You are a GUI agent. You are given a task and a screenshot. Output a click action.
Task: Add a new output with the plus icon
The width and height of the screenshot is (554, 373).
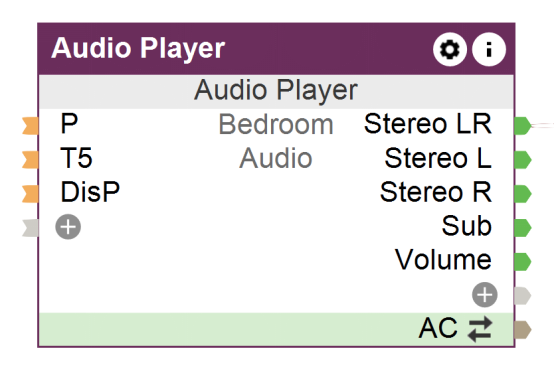[x=485, y=295]
